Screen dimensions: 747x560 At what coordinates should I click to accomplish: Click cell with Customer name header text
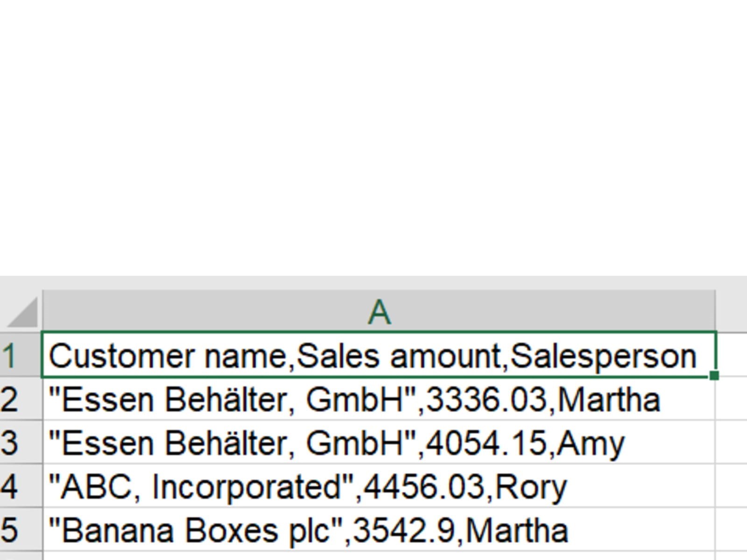[373, 356]
